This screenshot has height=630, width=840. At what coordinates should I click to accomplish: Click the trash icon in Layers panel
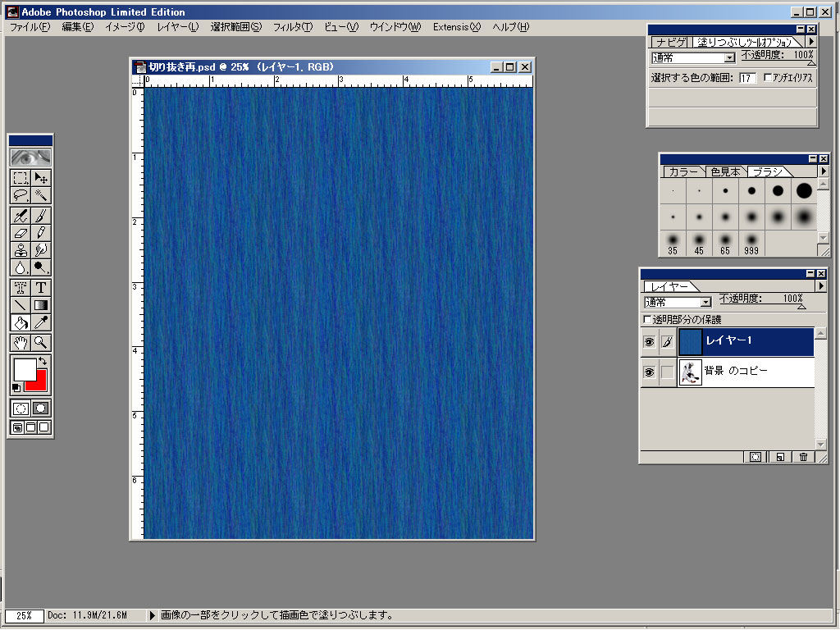[803, 457]
